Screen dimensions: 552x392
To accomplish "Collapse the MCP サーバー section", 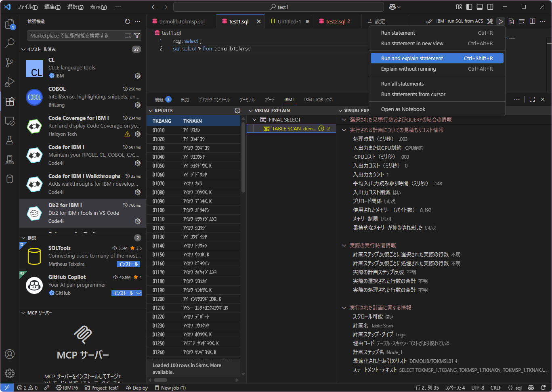I will coord(23,313).
